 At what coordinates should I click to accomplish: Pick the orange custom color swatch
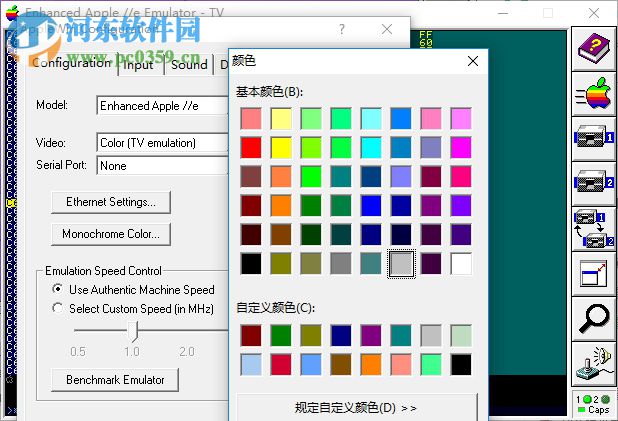tap(371, 365)
